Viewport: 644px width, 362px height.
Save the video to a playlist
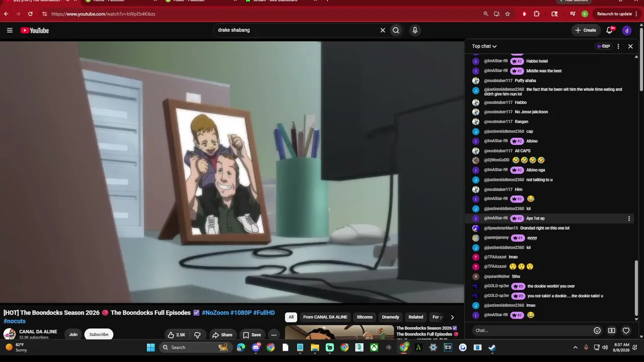252,335
